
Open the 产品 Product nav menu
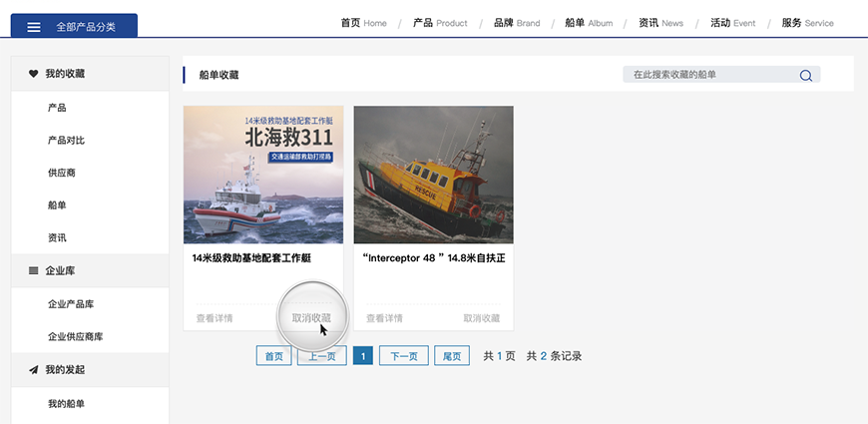point(439,23)
